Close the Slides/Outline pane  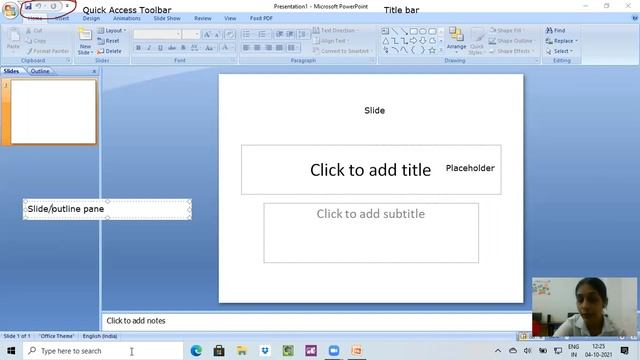94,71
